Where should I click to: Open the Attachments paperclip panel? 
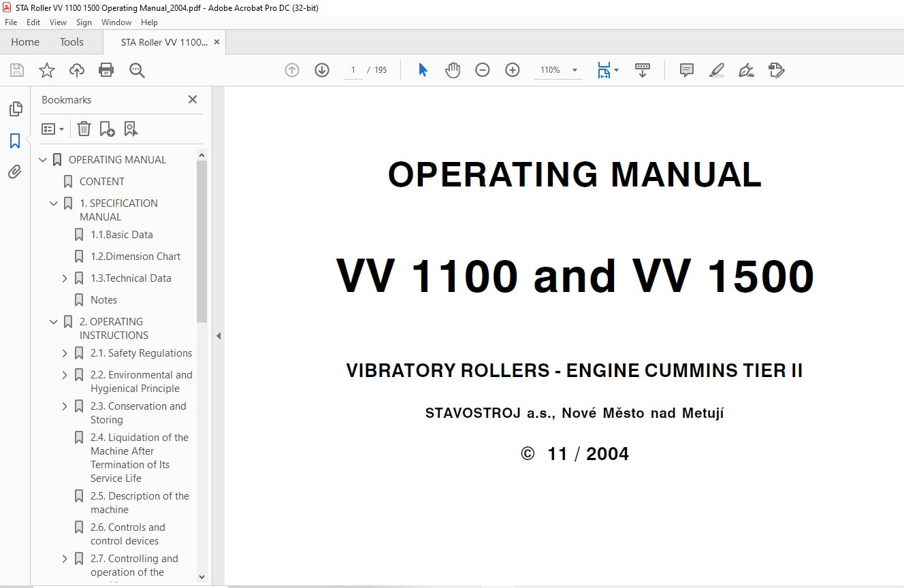[15, 172]
